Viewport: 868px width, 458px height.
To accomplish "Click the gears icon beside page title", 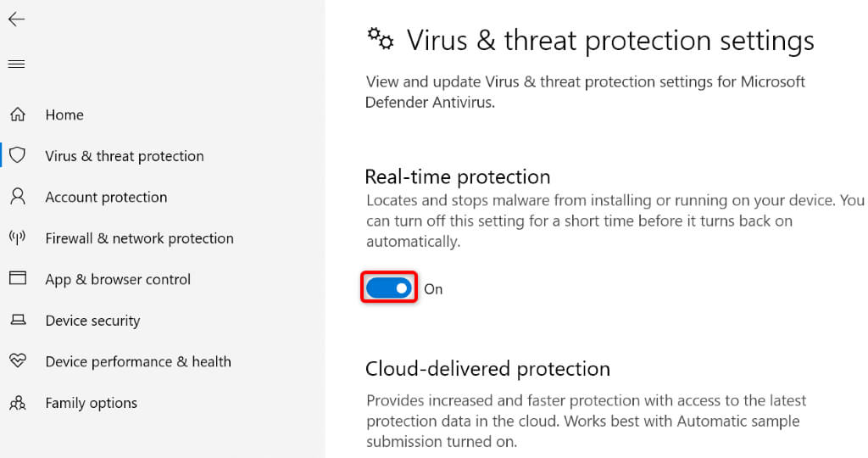I will (380, 38).
